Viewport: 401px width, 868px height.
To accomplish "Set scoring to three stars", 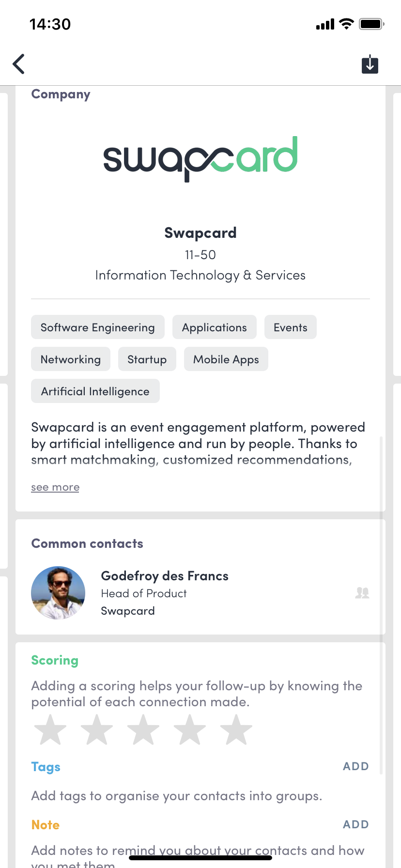I will coord(143,730).
